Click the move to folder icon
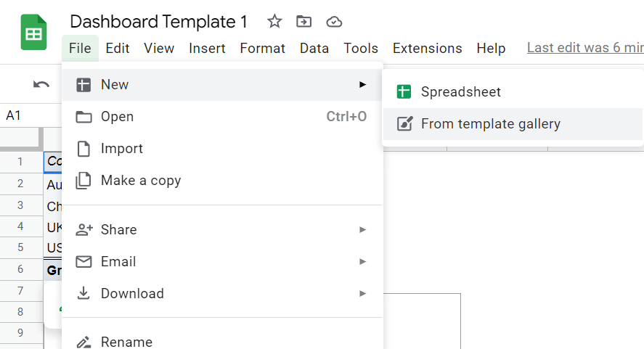This screenshot has width=644, height=349. click(x=304, y=21)
